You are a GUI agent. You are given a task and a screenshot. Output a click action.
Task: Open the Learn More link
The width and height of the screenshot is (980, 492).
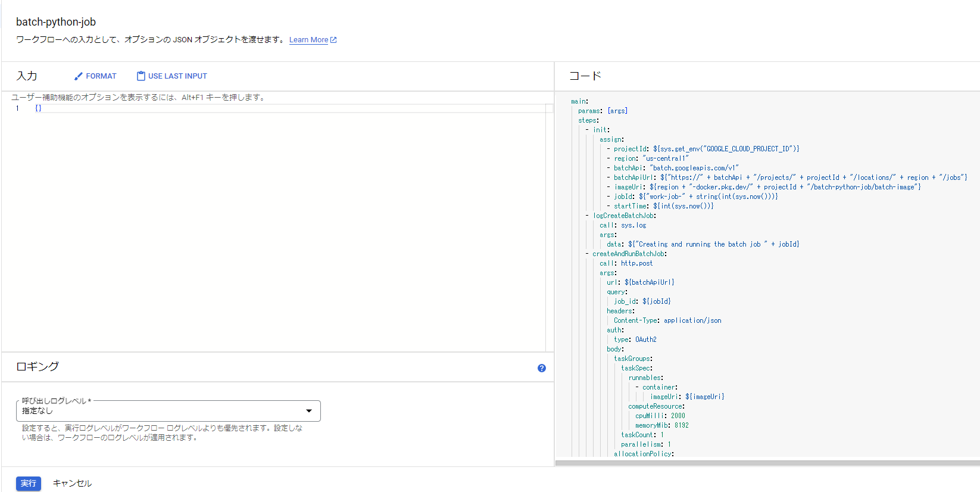(308, 40)
